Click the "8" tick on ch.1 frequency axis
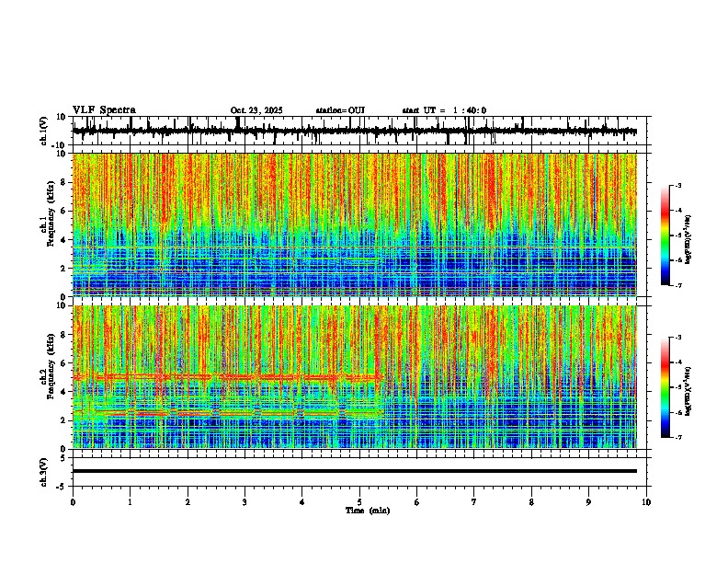This screenshot has height=563, width=728. coord(63,182)
